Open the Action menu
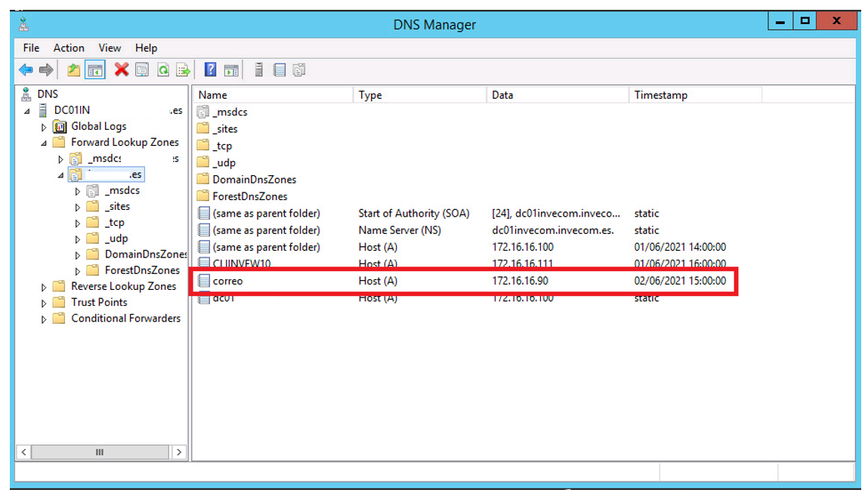The height and width of the screenshot is (499, 868). (x=69, y=48)
